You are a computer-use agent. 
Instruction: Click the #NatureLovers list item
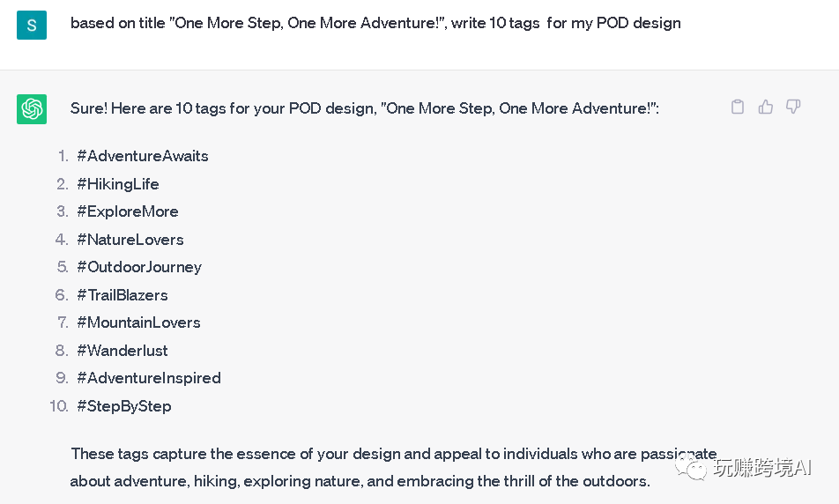130,240
